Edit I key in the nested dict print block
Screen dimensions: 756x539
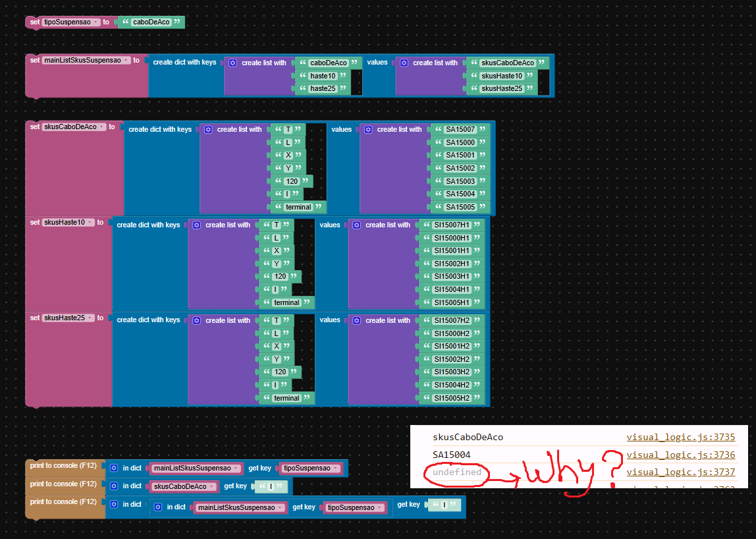tap(444, 505)
